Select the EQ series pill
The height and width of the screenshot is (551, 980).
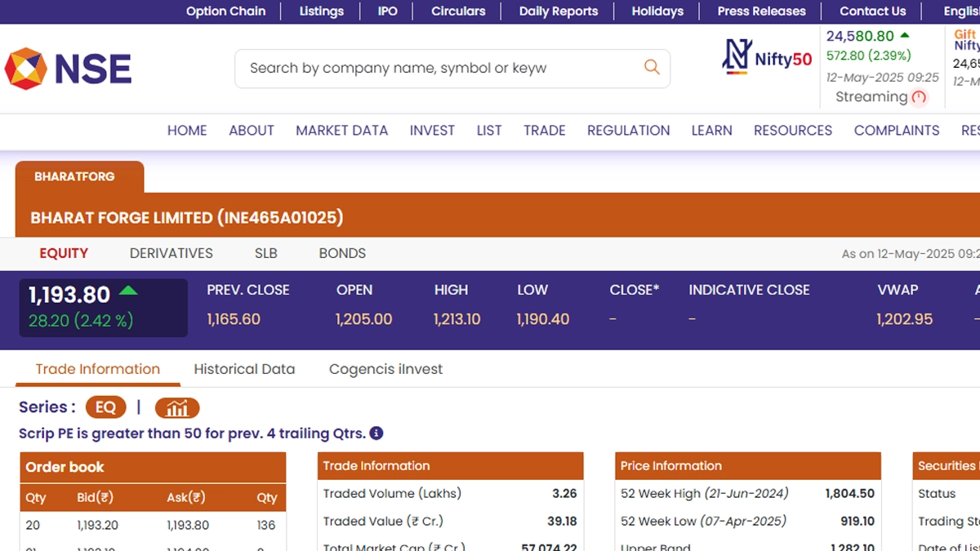pos(106,407)
